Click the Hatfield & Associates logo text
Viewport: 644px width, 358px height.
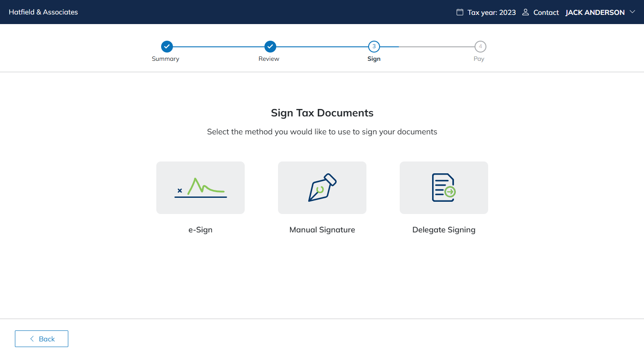pos(43,12)
